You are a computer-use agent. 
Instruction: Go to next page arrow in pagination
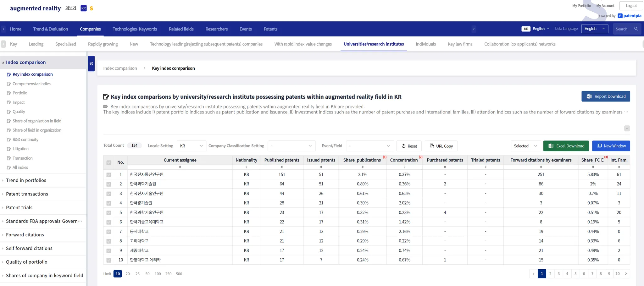626,274
